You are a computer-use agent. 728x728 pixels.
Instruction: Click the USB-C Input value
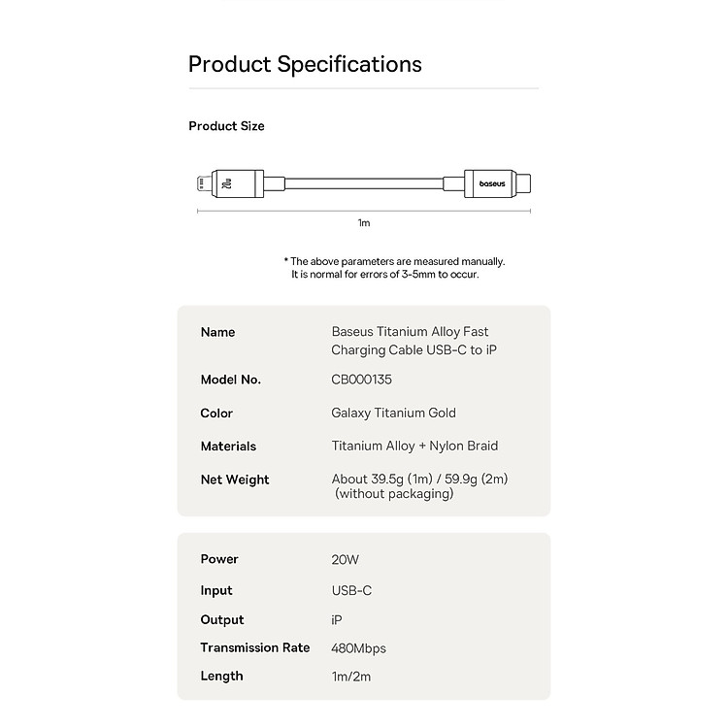tap(351, 590)
